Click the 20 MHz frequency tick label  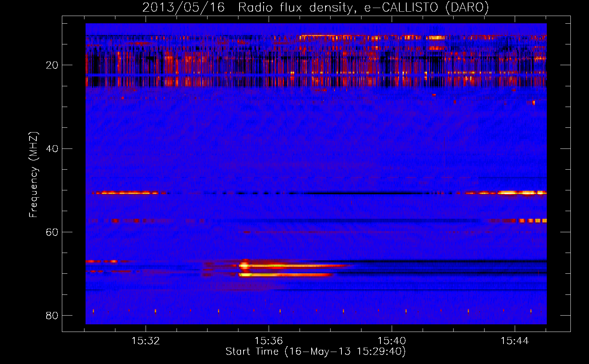[x=52, y=65]
